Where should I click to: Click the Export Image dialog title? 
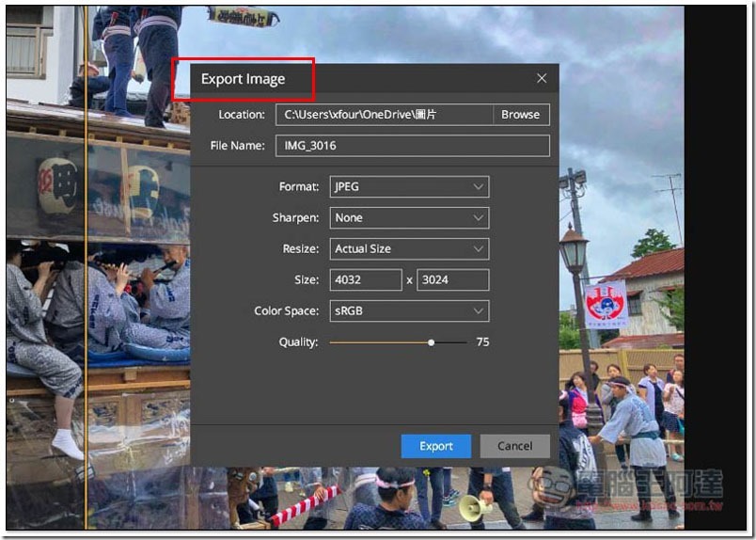click(x=243, y=79)
